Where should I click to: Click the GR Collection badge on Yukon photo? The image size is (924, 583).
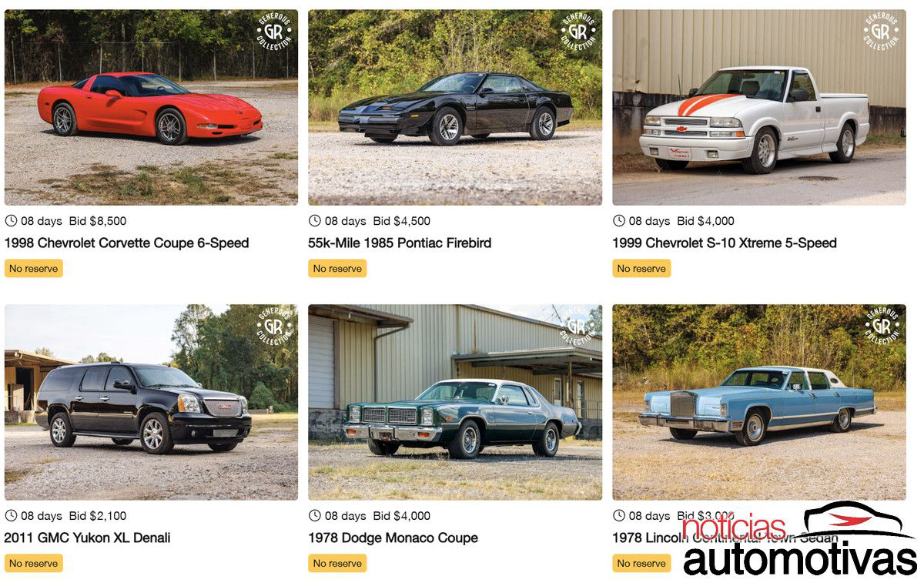(x=274, y=328)
